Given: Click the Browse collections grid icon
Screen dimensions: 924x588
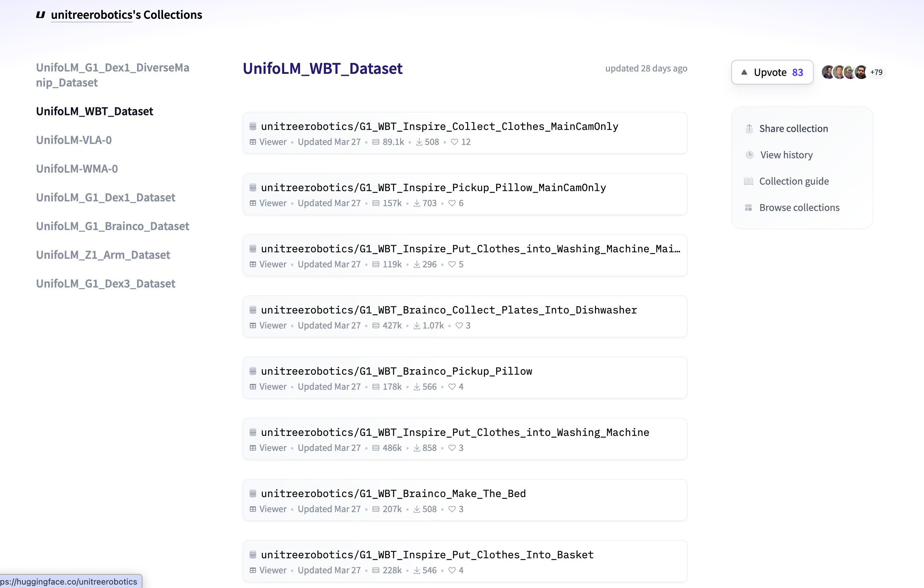Looking at the screenshot, I should tap(748, 208).
